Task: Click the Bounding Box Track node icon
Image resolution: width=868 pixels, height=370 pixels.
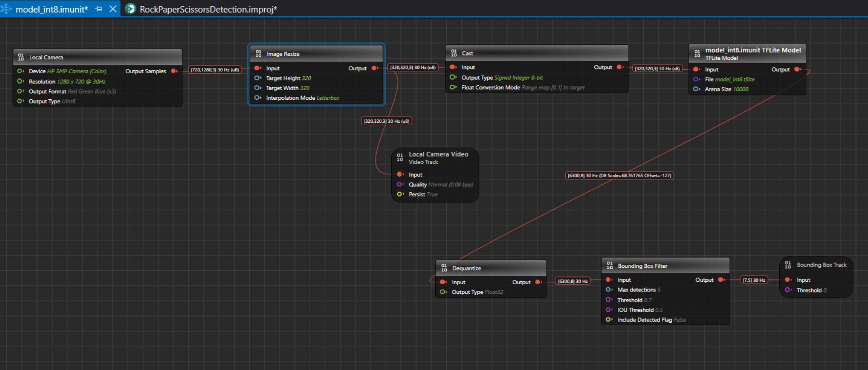Action: [788, 265]
